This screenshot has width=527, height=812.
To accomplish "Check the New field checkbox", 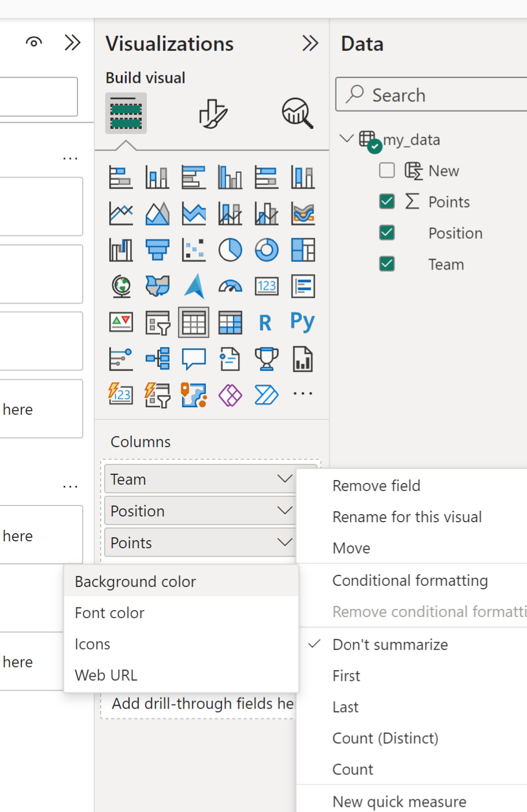I will pyautogui.click(x=387, y=170).
